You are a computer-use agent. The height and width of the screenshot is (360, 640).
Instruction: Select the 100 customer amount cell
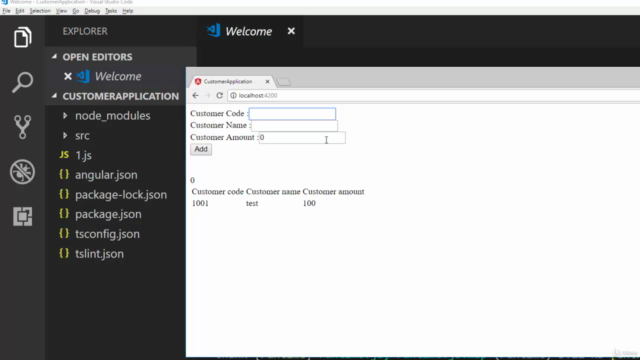click(x=309, y=203)
